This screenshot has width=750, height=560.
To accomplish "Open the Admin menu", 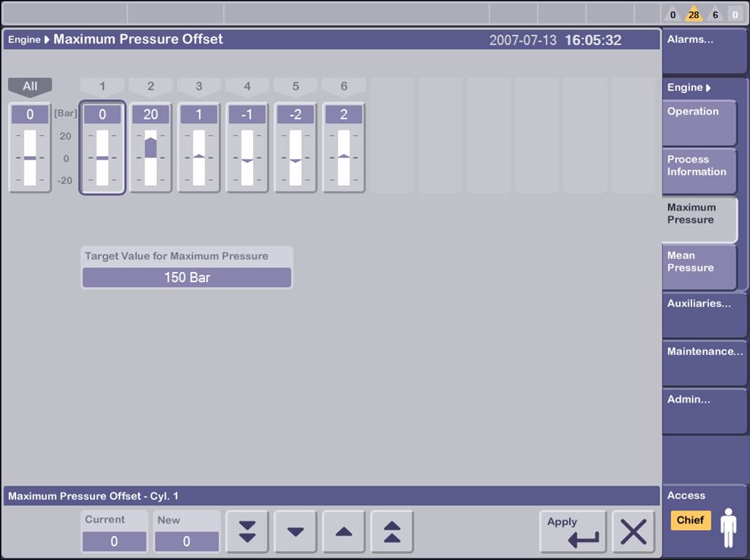I will [x=703, y=408].
